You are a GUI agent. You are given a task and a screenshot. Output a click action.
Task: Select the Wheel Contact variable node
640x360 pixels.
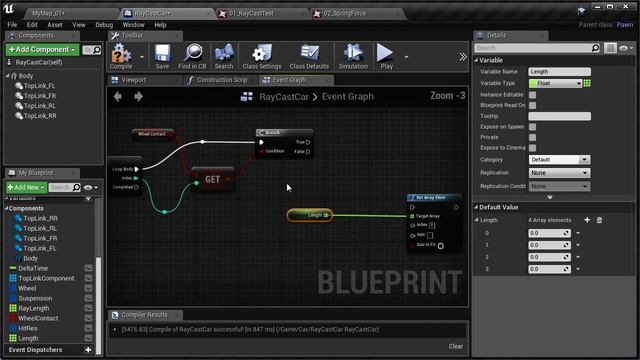click(x=153, y=133)
